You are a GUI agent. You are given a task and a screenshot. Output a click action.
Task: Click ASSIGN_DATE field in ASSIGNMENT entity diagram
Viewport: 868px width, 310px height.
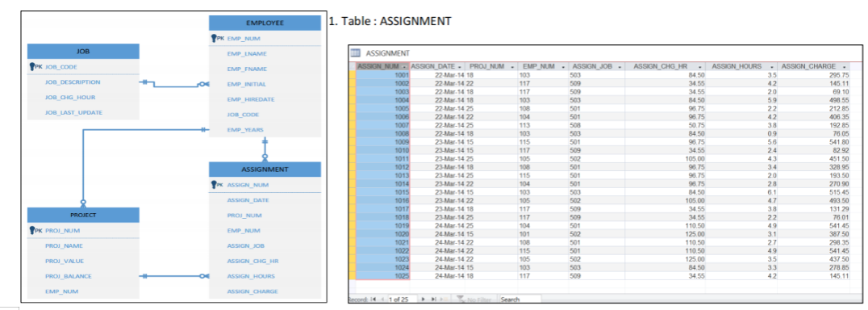tap(248, 200)
